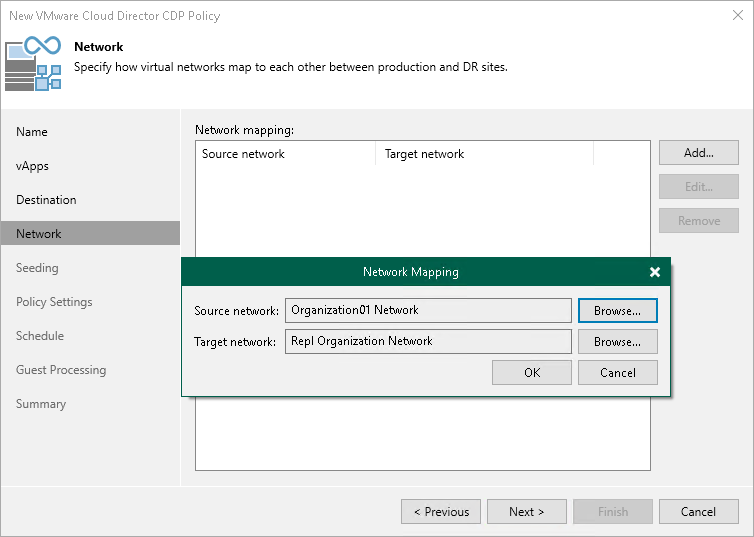Click the Source network input field
The width and height of the screenshot is (754, 537).
428,311
